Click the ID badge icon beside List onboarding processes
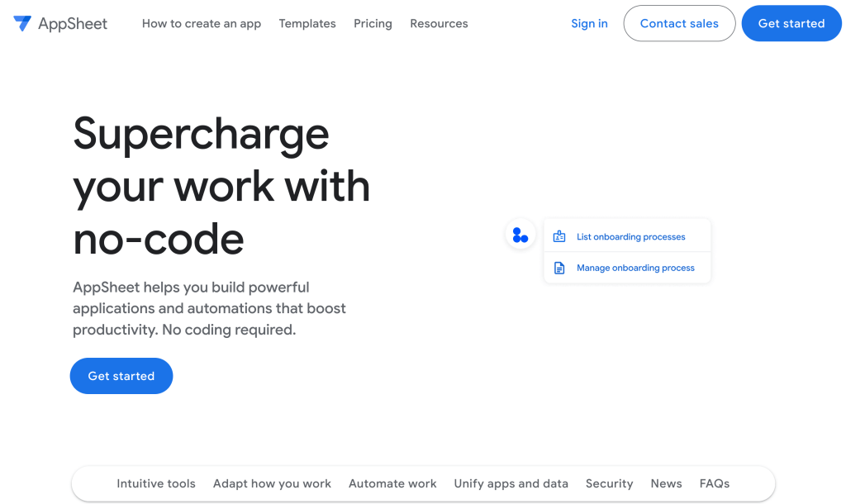 [x=560, y=236]
